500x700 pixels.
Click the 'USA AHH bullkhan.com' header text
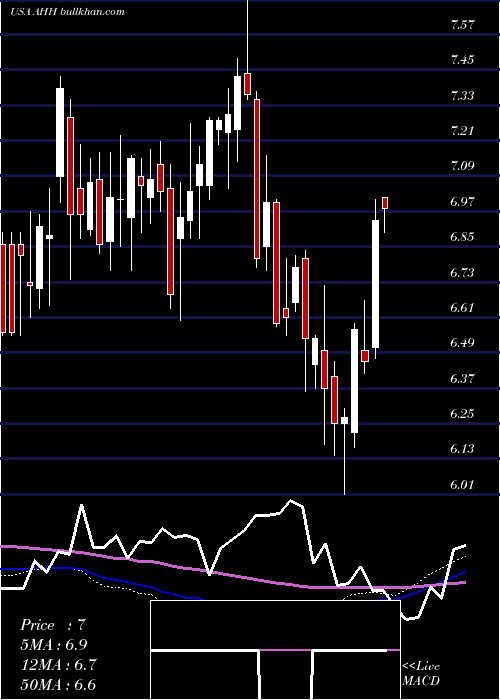coord(67,12)
